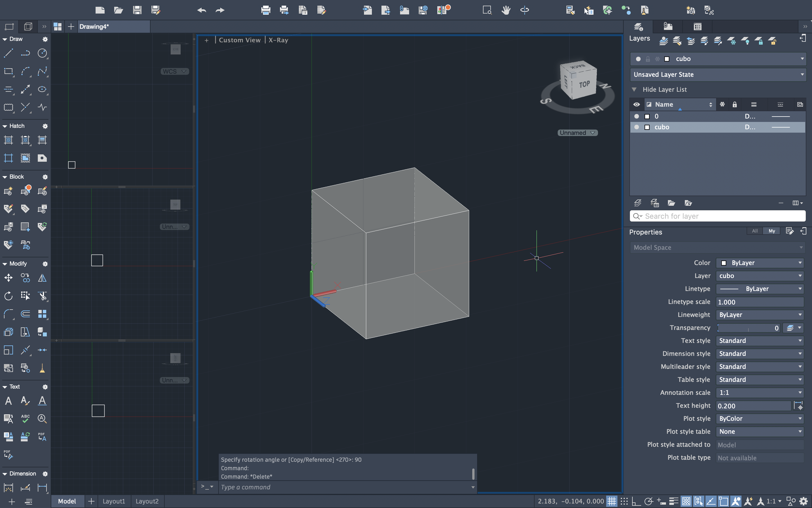
Task: Select the Multiline Text tool
Action: point(8,400)
